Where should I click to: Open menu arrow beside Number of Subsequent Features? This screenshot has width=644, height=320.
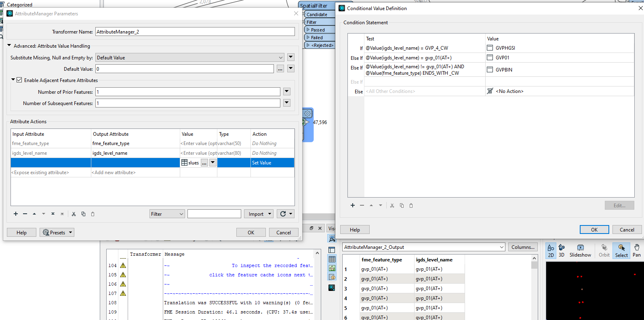(287, 103)
